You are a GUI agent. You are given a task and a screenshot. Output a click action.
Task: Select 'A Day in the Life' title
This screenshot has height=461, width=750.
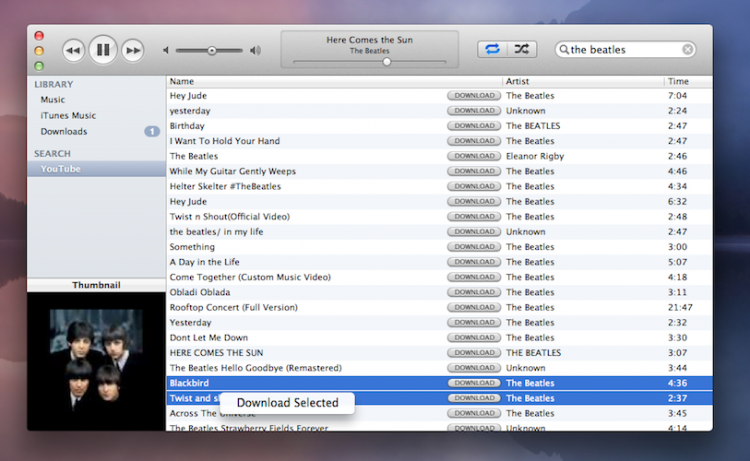pos(204,262)
